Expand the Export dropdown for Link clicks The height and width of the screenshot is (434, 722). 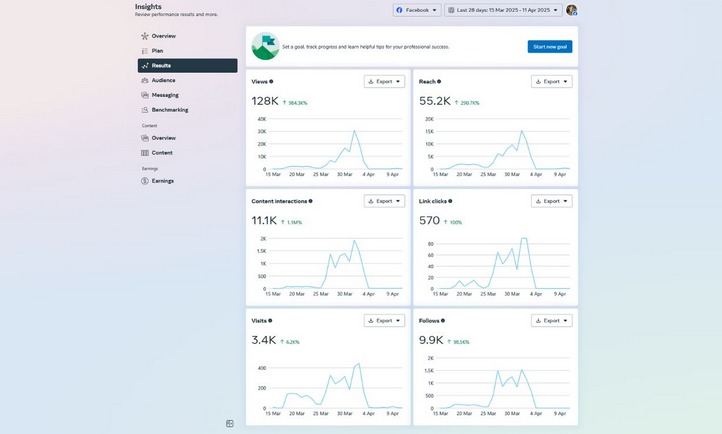click(x=552, y=201)
